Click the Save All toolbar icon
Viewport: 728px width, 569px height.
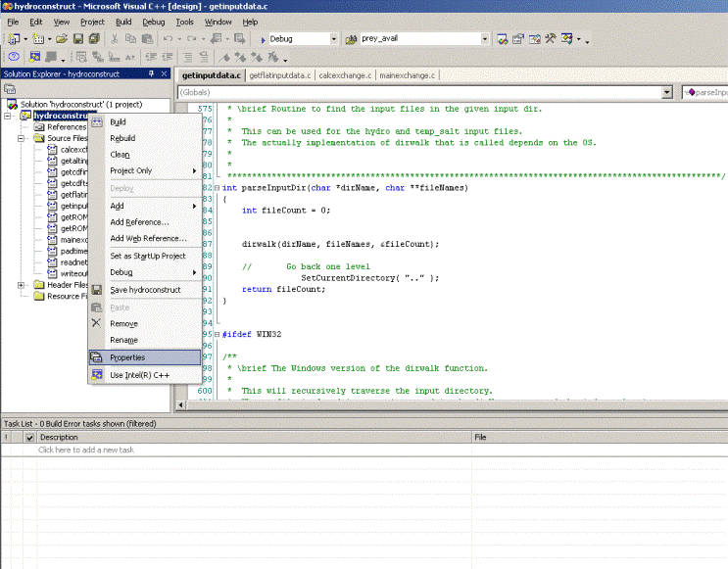[x=95, y=39]
